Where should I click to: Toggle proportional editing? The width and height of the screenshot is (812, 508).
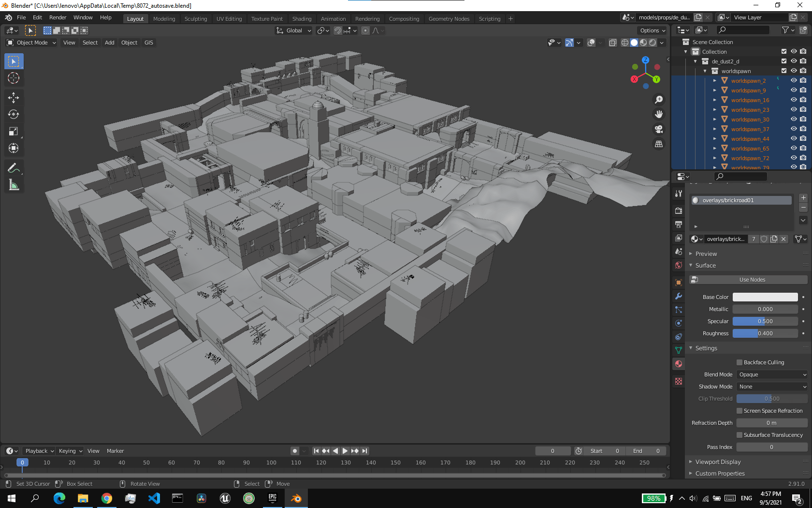click(365, 30)
